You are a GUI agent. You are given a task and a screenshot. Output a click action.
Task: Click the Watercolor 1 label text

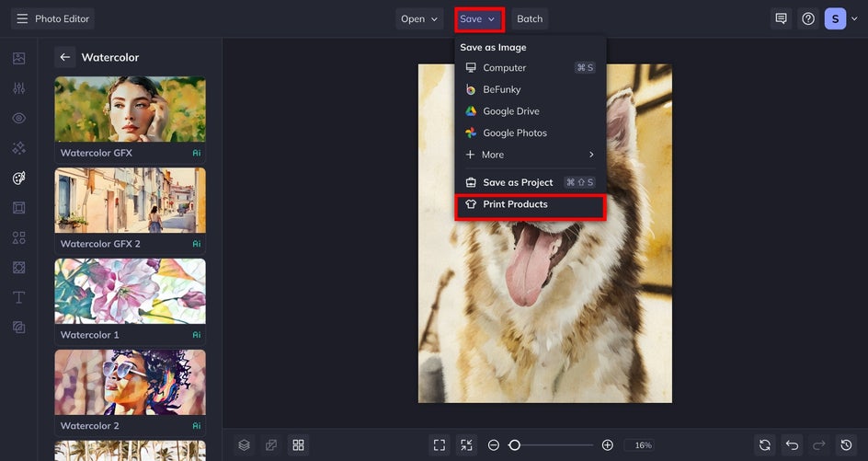[90, 335]
